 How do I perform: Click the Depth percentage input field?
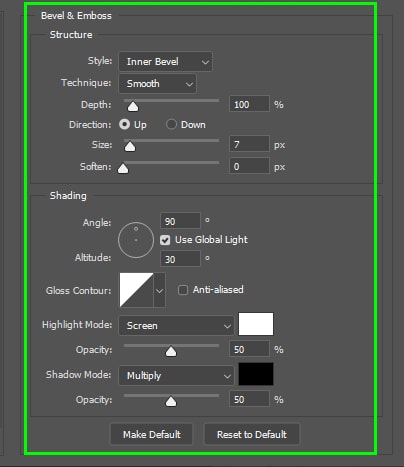tap(249, 104)
